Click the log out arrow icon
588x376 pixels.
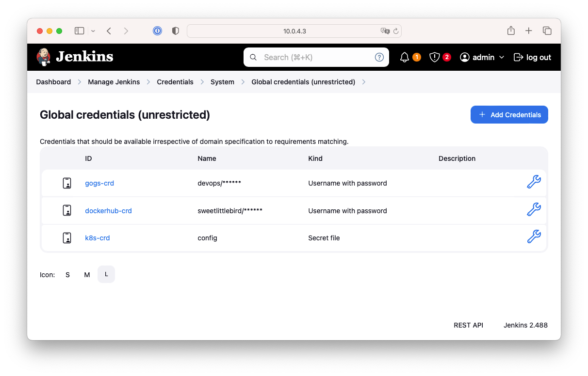click(x=518, y=57)
